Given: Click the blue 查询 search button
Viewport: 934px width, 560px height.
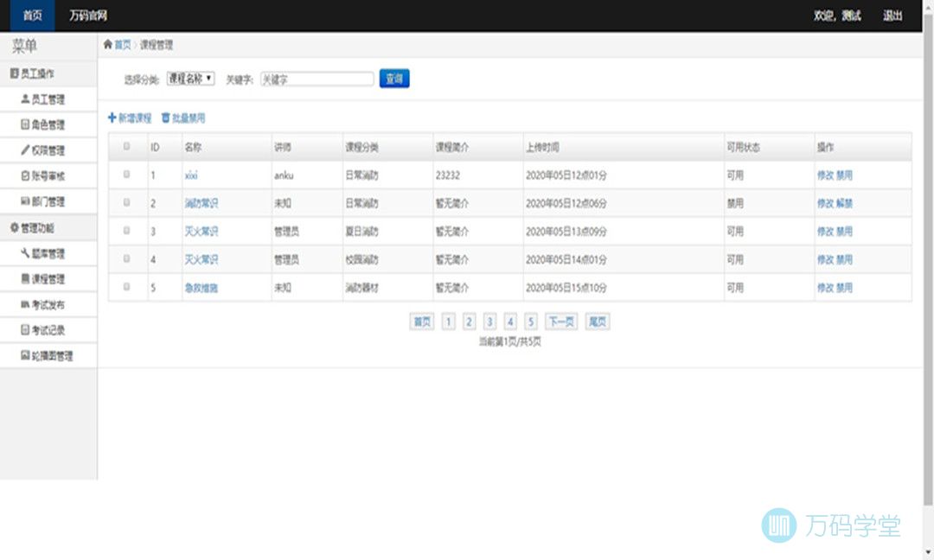Looking at the screenshot, I should click(394, 79).
